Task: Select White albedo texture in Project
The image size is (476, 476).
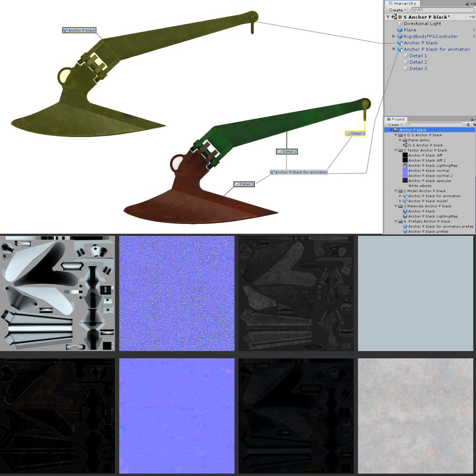Action: click(x=420, y=186)
